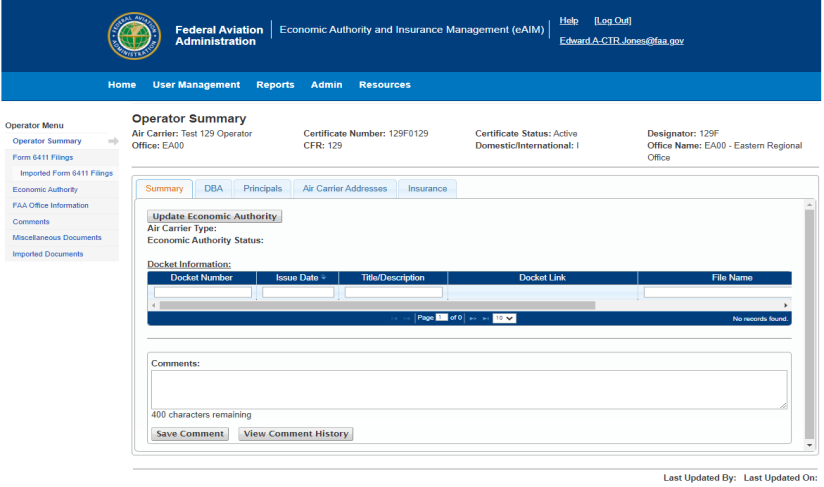This screenshot has height=487, width=824.
Task: Open the Resources menu
Action: coord(385,85)
